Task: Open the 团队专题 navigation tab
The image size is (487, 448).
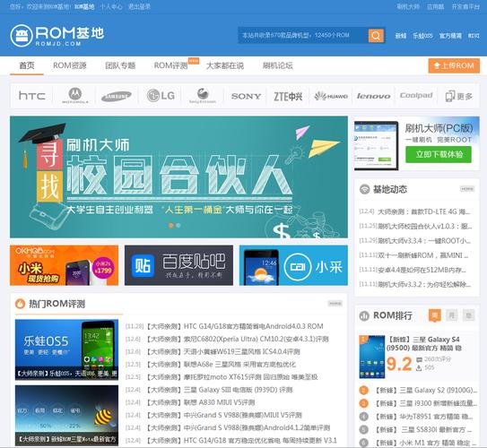Action: click(120, 65)
